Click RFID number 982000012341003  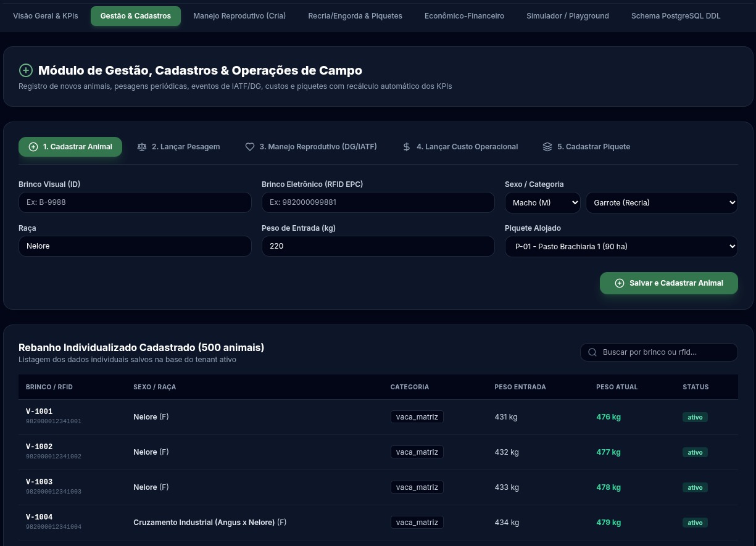pos(54,492)
